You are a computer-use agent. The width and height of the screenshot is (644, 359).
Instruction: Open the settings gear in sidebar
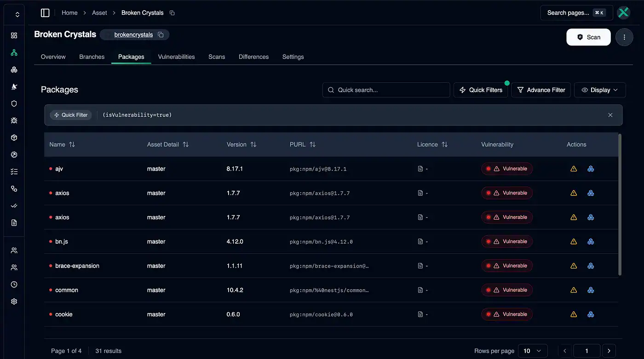coord(14,302)
